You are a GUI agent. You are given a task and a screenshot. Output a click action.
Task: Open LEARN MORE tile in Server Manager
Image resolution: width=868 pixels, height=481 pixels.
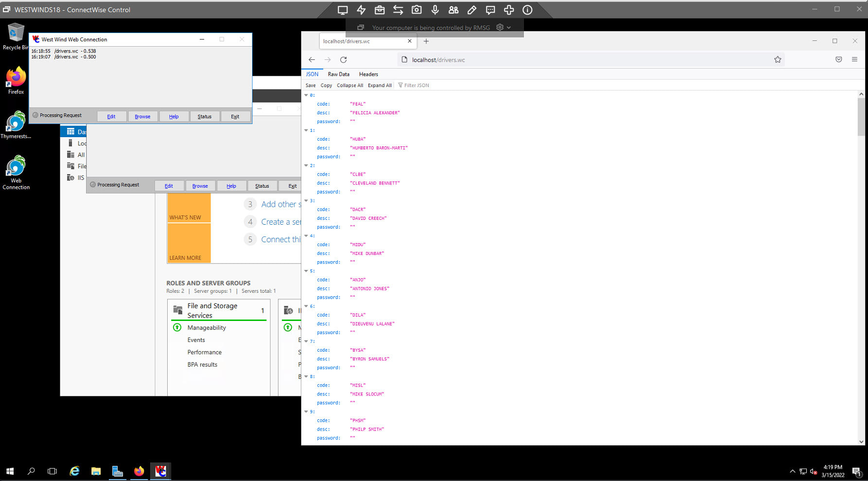pyautogui.click(x=189, y=243)
